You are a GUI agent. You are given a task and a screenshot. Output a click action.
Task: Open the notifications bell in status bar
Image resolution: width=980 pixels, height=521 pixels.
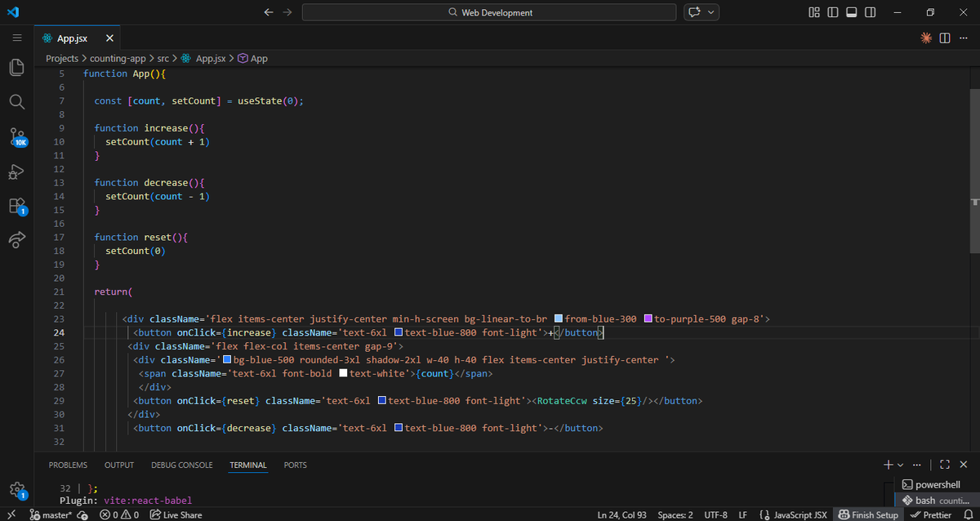(x=968, y=514)
